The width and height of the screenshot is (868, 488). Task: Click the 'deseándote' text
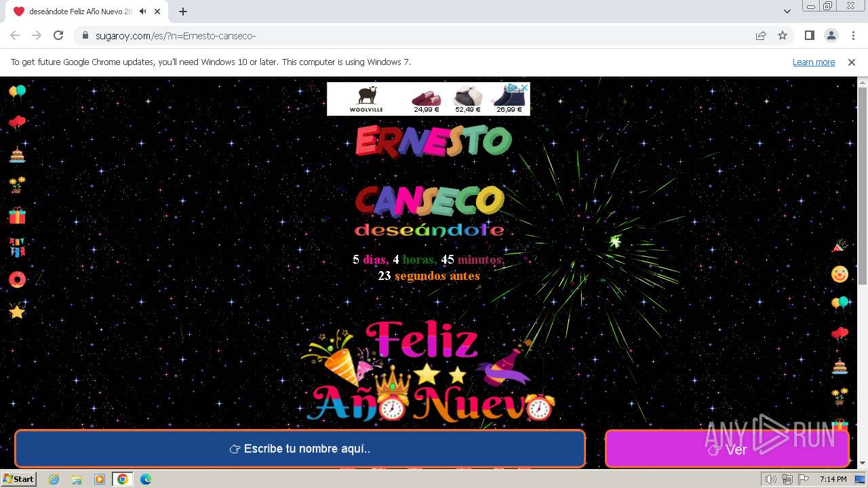(x=429, y=230)
